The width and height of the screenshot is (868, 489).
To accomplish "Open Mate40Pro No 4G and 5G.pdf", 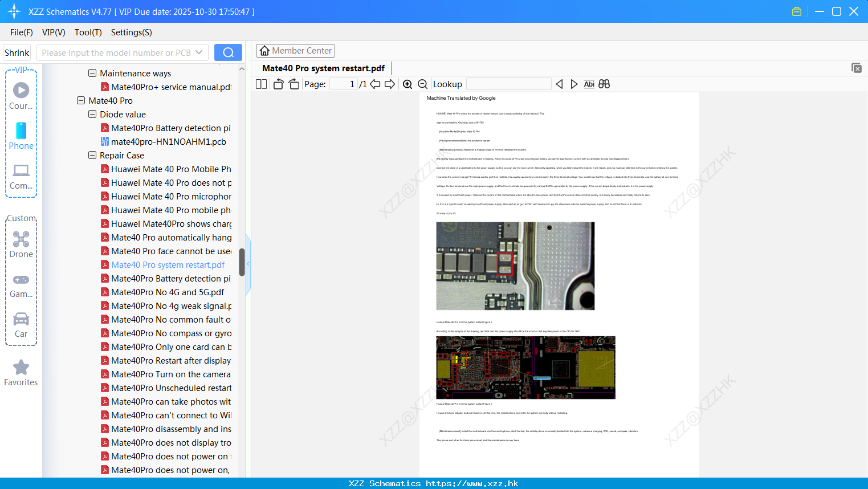I will pos(163,292).
